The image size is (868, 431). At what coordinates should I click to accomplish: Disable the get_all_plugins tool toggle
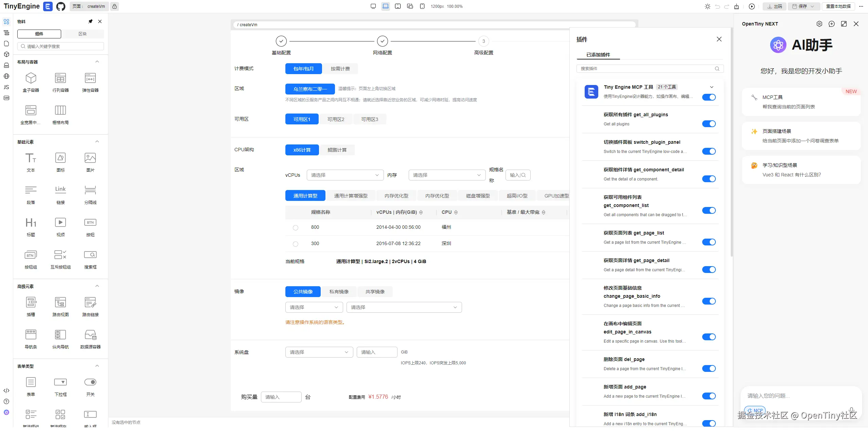[709, 124]
